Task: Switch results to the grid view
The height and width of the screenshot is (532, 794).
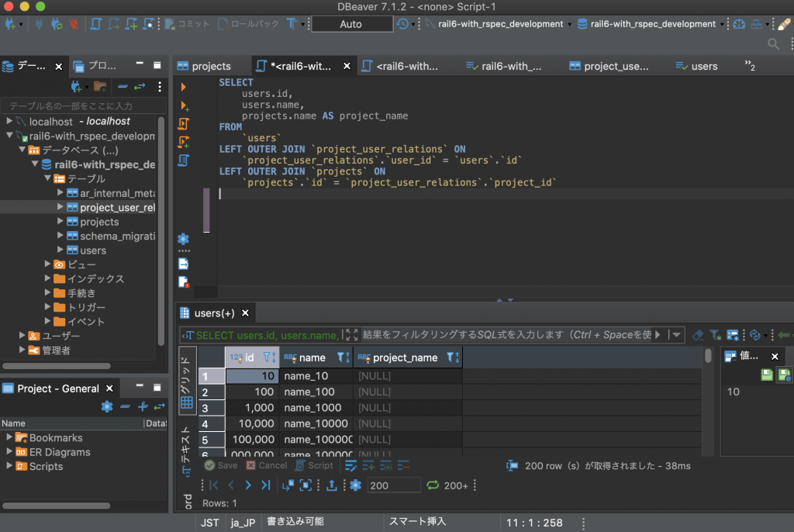Action: (x=187, y=380)
